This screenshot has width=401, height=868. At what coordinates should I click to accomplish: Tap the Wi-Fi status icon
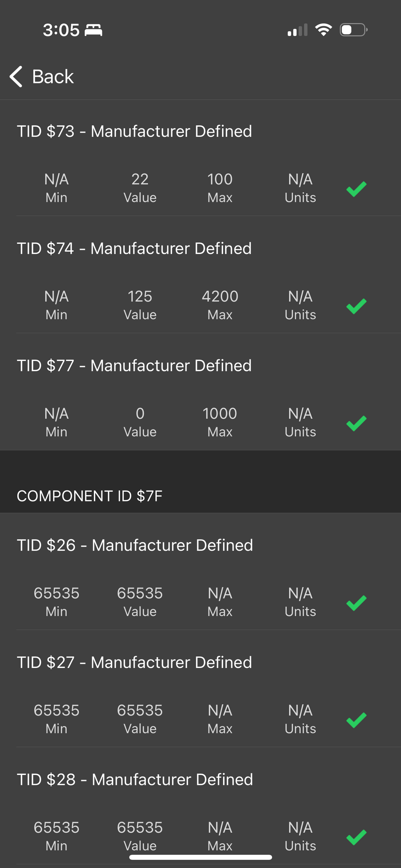tap(324, 30)
